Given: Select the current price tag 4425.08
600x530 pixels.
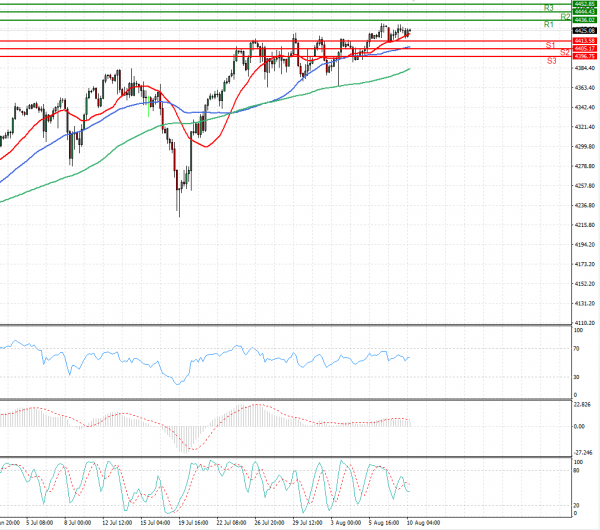Looking at the screenshot, I should 584,31.
